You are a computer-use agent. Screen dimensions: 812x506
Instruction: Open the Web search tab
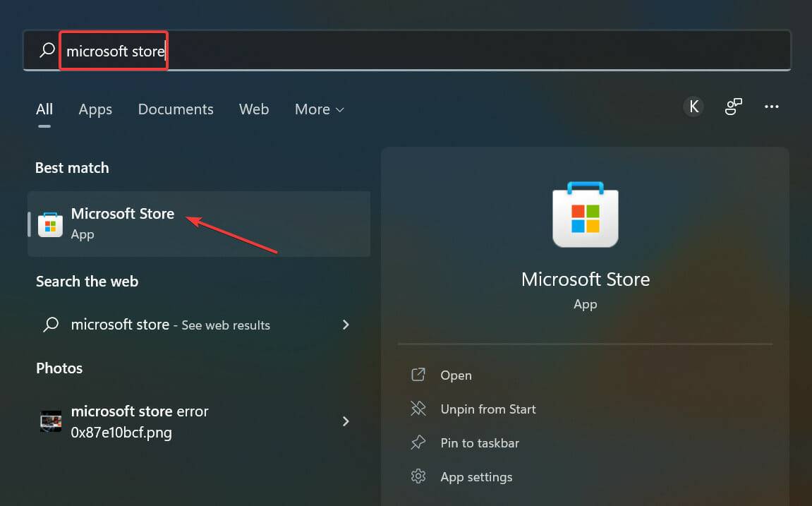[x=254, y=109]
